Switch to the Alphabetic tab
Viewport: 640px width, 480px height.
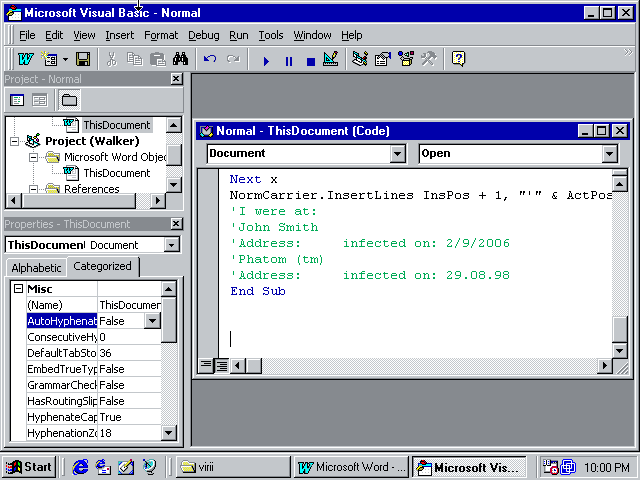tap(36, 268)
